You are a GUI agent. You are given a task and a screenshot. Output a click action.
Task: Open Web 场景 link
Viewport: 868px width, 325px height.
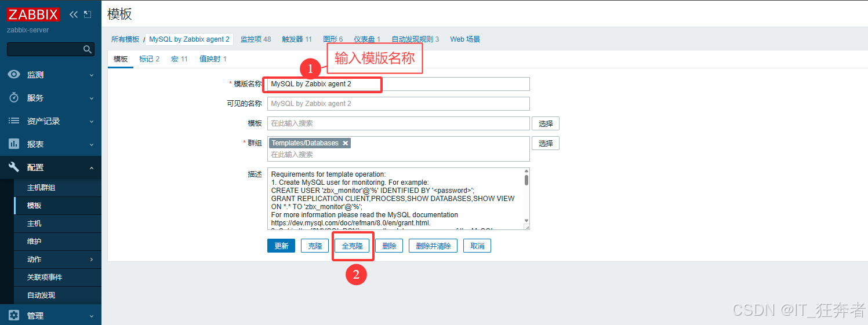tap(465, 39)
